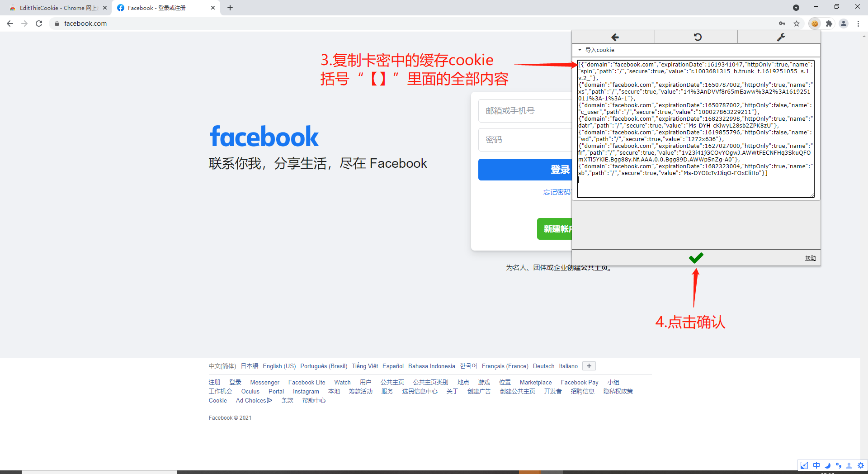Click the 邮箱或手机号 input field
The height and width of the screenshot is (474, 868).
tap(525, 111)
